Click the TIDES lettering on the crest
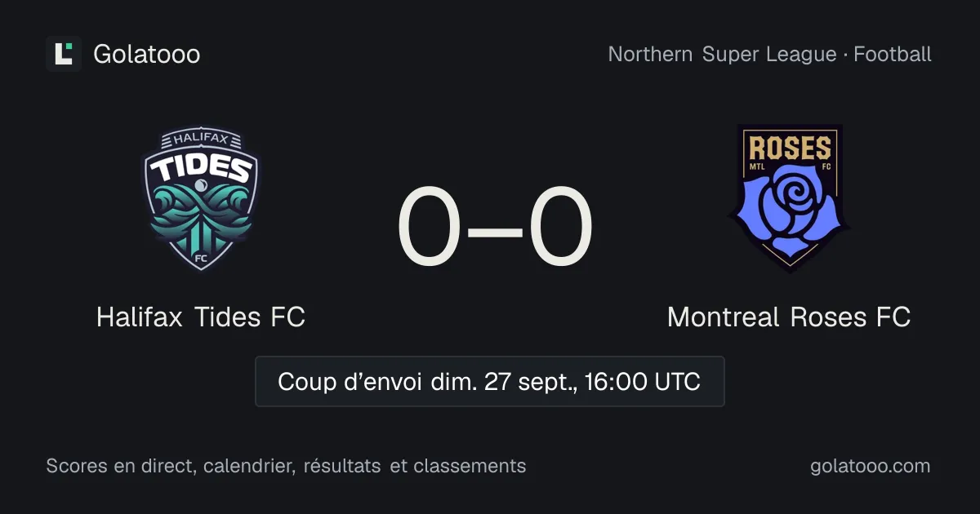This screenshot has width=980, height=514. tap(200, 168)
